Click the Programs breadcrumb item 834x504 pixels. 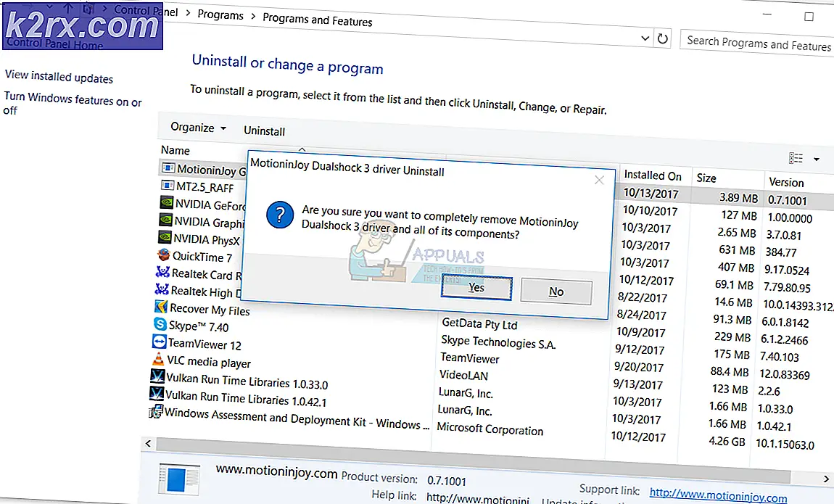220,15
